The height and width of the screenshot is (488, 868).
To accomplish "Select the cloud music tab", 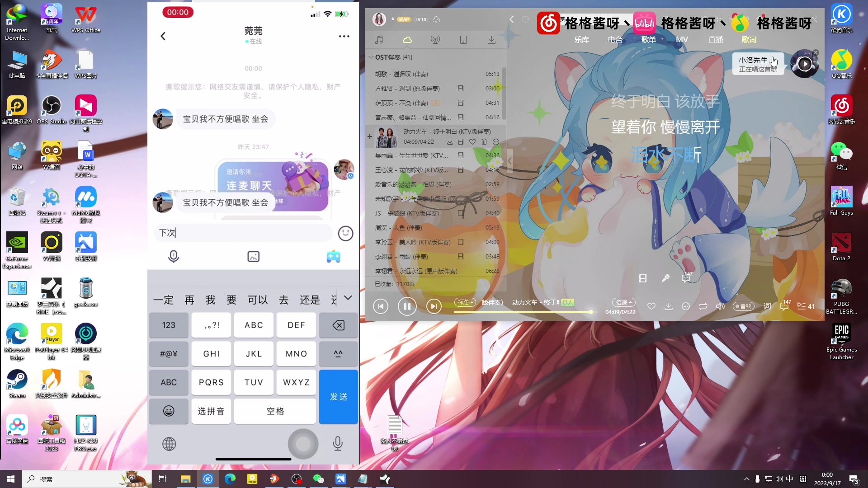I will pyautogui.click(x=407, y=40).
